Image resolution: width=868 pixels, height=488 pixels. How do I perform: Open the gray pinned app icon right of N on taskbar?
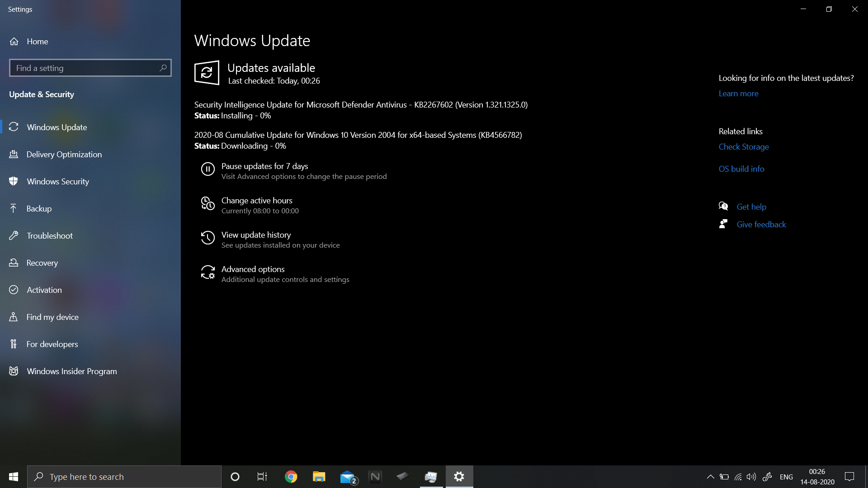(402, 476)
